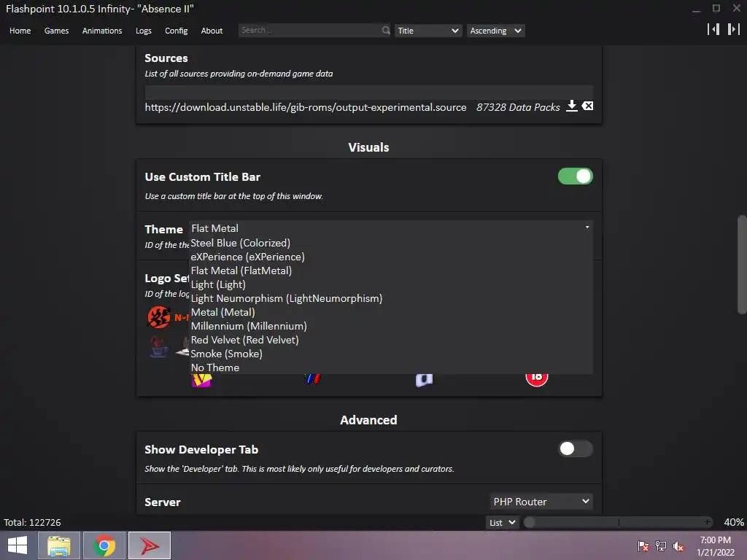Select the green, blue and red striped logo icon

coord(312,379)
